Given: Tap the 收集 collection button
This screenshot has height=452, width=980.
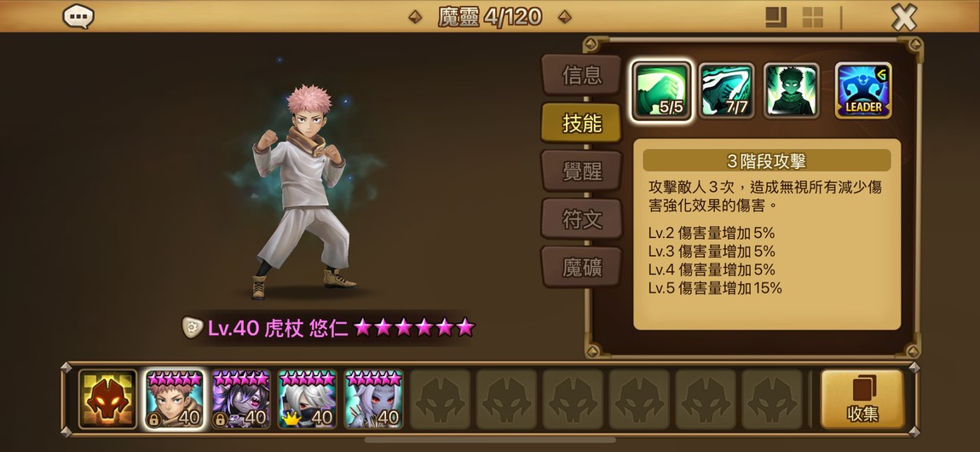Looking at the screenshot, I should pyautogui.click(x=862, y=399).
